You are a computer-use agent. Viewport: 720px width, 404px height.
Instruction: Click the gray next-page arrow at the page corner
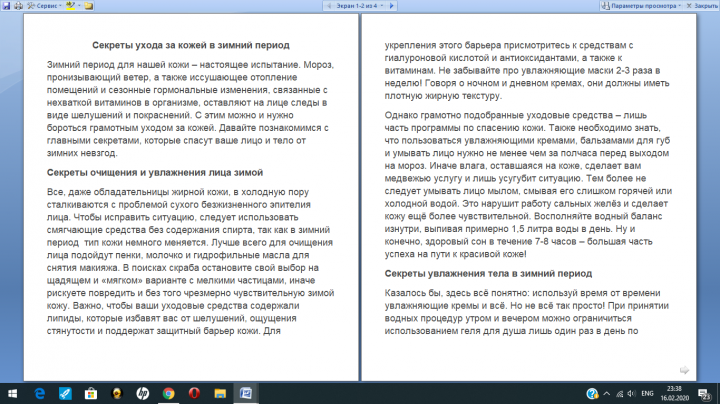pos(684,370)
